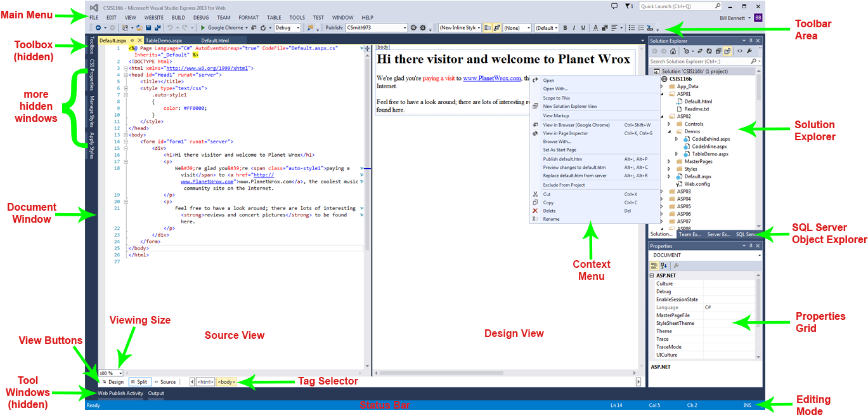
Task: Click the Visual Studio logo icon
Action: click(x=93, y=7)
